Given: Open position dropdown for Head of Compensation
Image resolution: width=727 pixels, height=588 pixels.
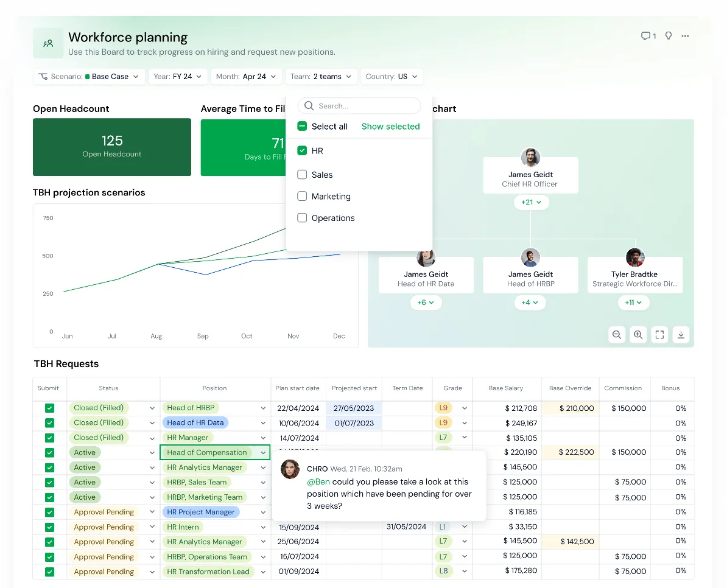Looking at the screenshot, I should [263, 453].
